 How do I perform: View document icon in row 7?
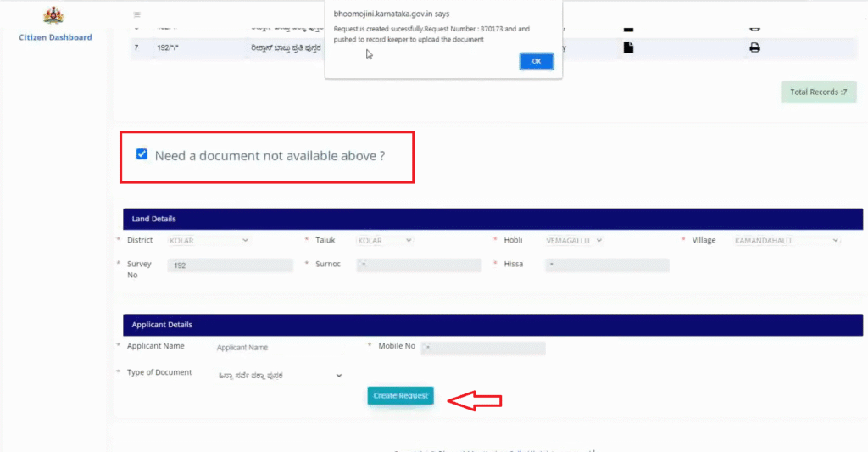coord(628,47)
